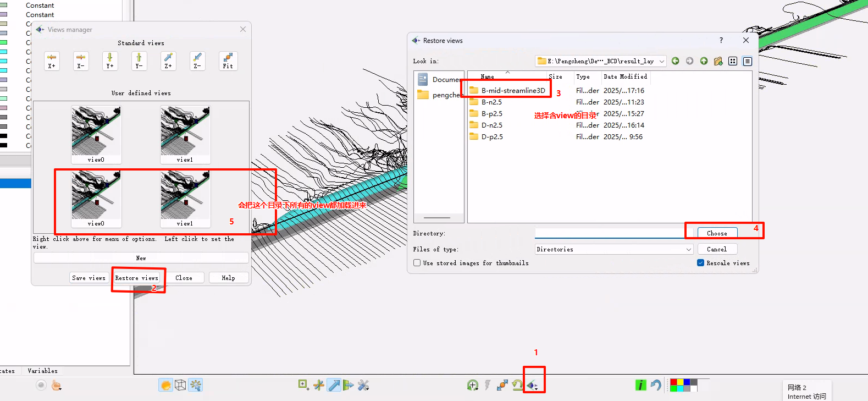Expand the Look in path dropdown
The width and height of the screenshot is (868, 401).
(662, 61)
